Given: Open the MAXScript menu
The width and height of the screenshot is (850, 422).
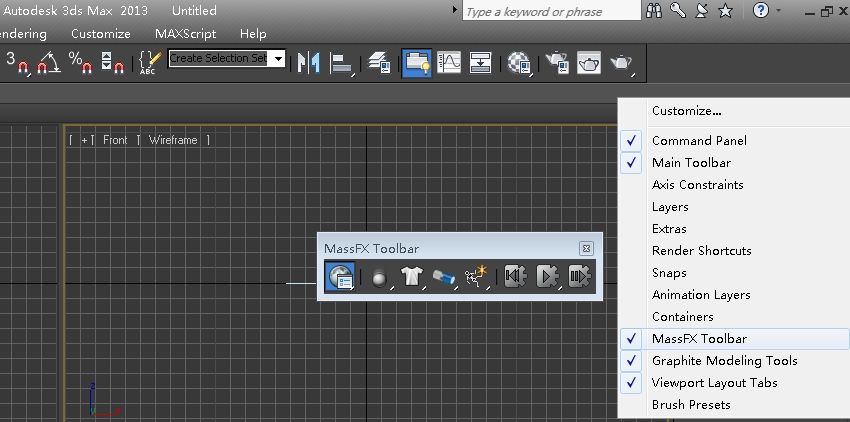Looking at the screenshot, I should click(185, 34).
